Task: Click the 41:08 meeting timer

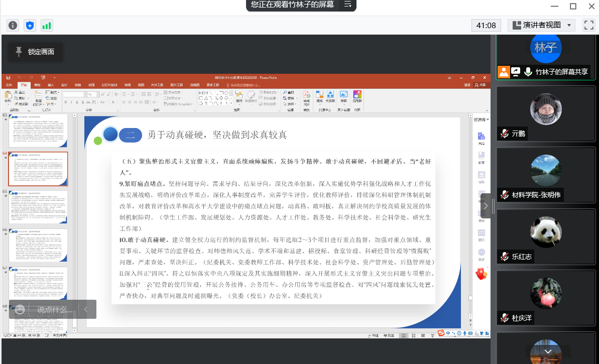Action: pyautogui.click(x=486, y=25)
